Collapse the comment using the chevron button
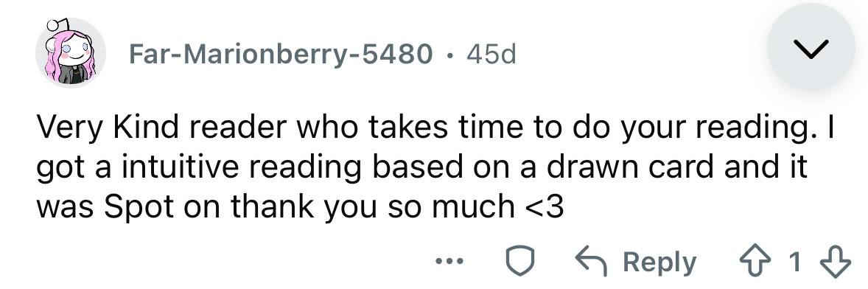 811,47
